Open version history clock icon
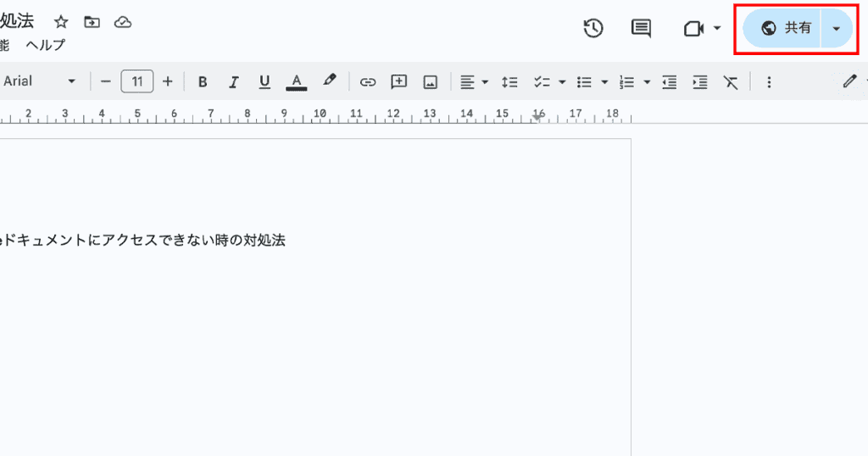 [593, 28]
